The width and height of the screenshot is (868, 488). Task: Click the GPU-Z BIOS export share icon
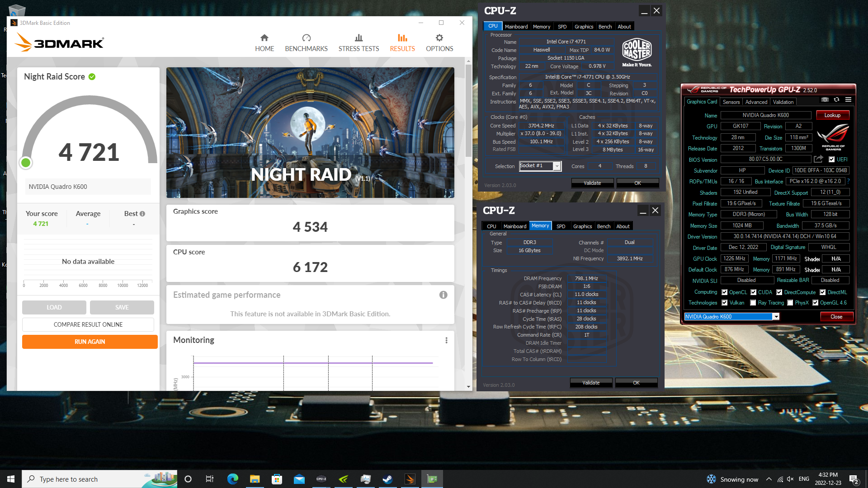818,159
